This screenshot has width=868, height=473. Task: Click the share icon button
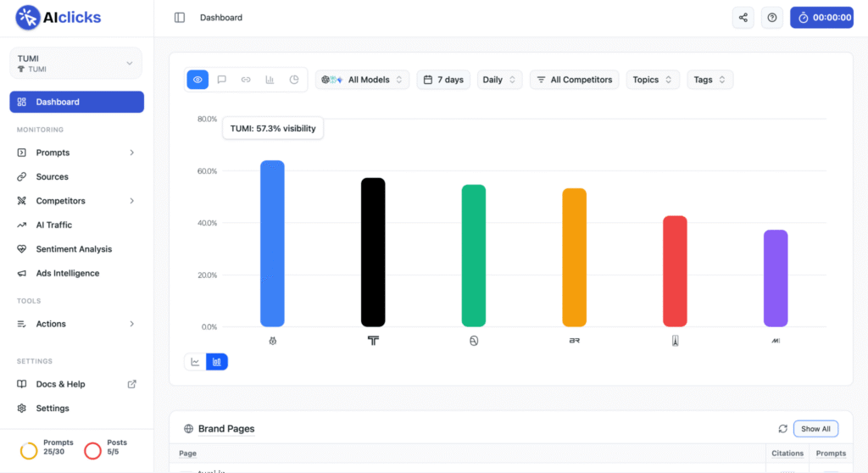pos(743,18)
